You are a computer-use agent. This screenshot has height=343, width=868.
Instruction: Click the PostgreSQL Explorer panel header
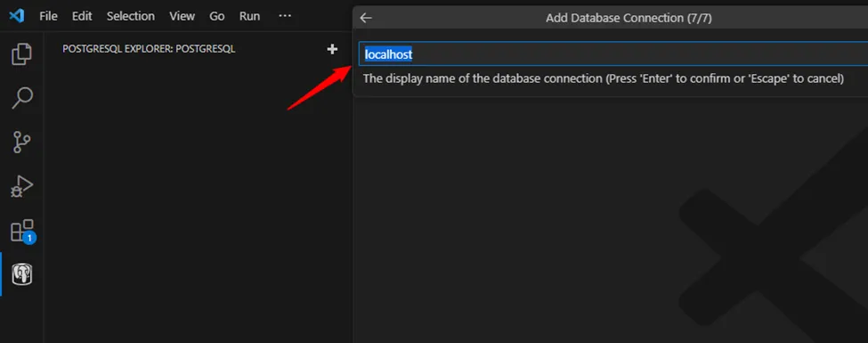[x=149, y=49]
